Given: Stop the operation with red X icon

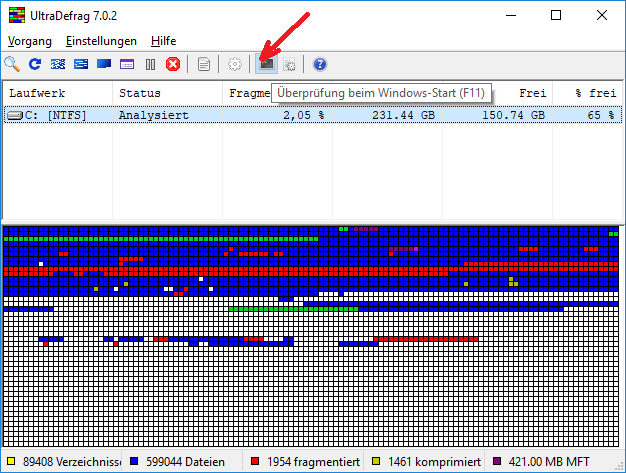Looking at the screenshot, I should [173, 64].
